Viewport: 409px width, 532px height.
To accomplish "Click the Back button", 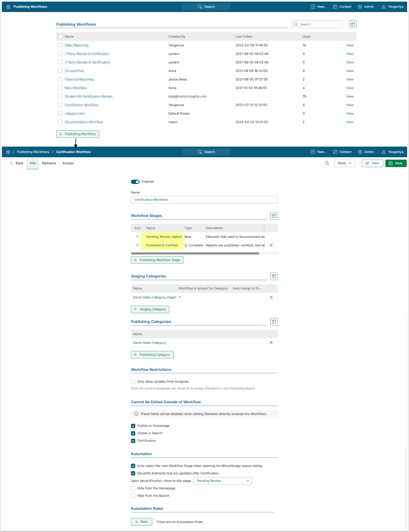I will [x=17, y=163].
